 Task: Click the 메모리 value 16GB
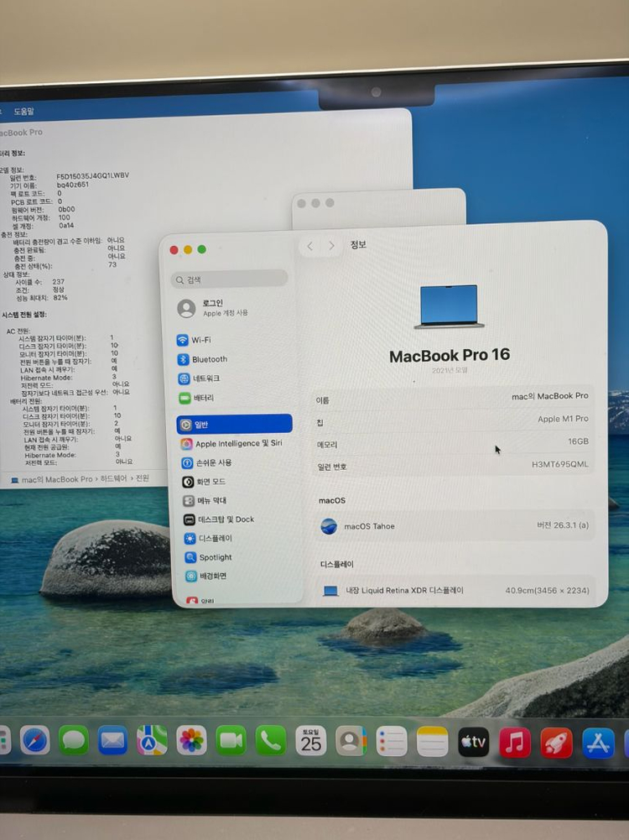coord(578,441)
